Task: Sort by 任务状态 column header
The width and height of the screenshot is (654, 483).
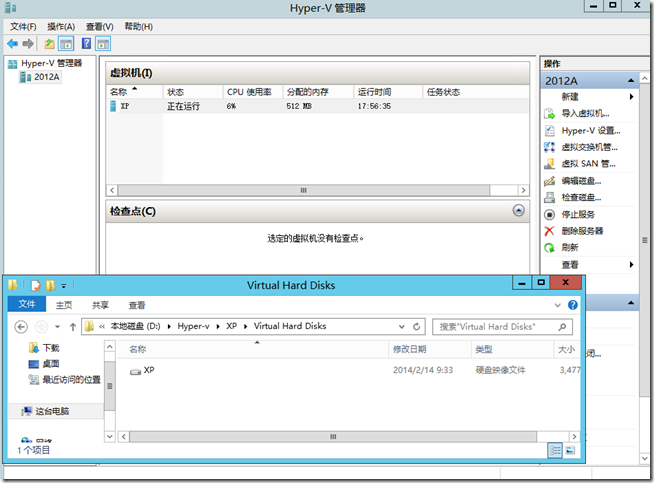Action: click(x=475, y=92)
